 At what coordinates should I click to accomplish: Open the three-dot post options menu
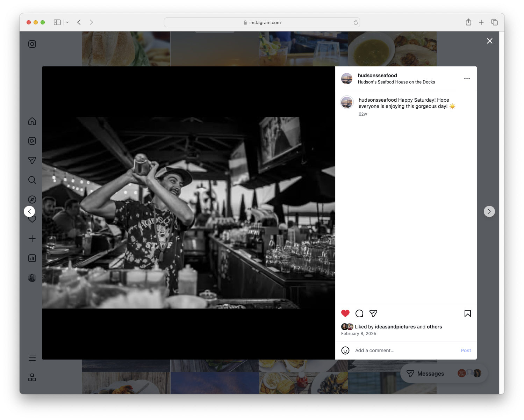[x=467, y=78]
